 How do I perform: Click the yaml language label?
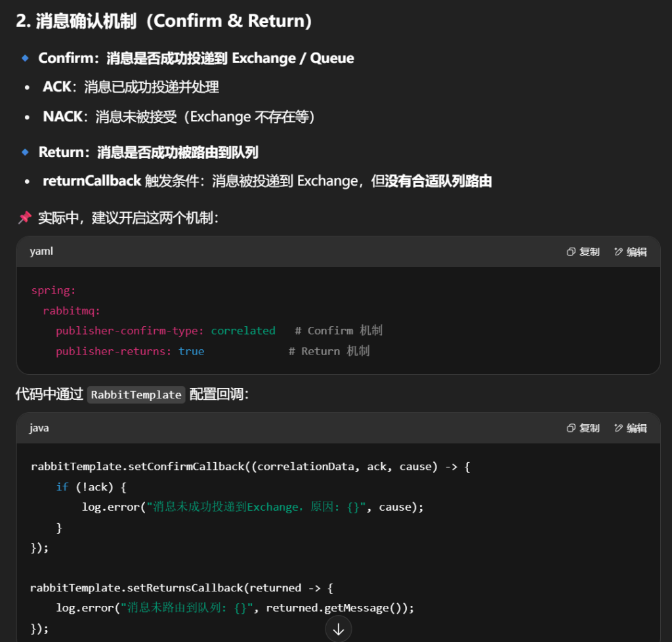click(41, 251)
